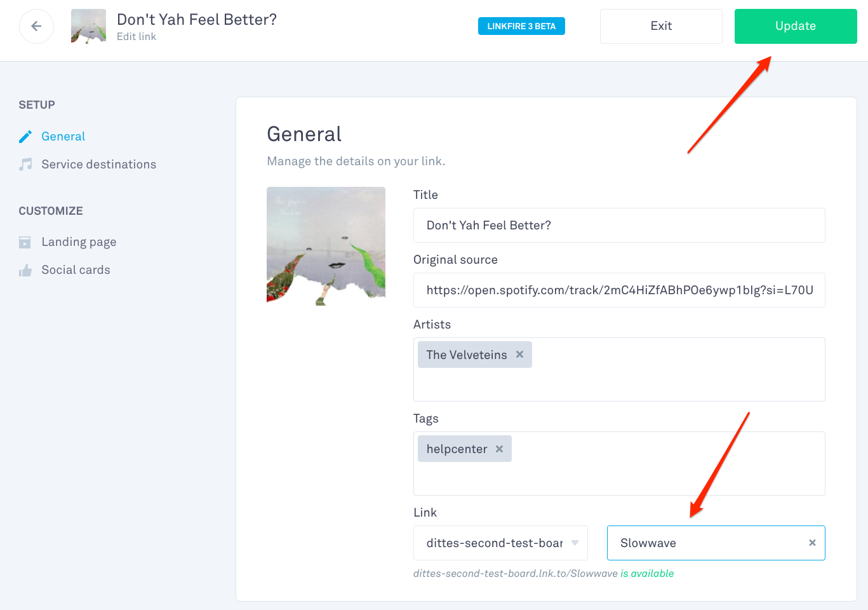Open Landing page customization
Screen dimensions: 868x610
pos(79,242)
